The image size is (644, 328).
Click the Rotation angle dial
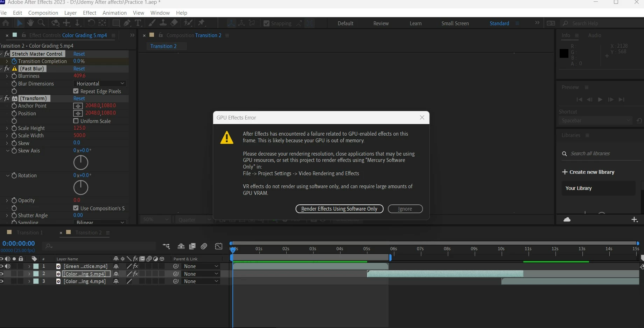pyautogui.click(x=81, y=187)
